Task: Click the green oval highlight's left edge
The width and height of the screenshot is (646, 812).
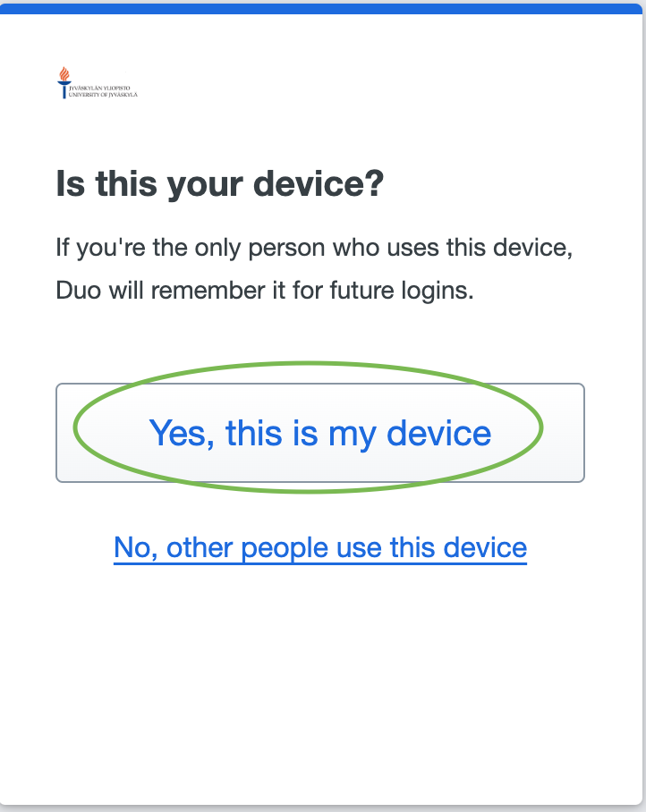Action: (x=75, y=429)
